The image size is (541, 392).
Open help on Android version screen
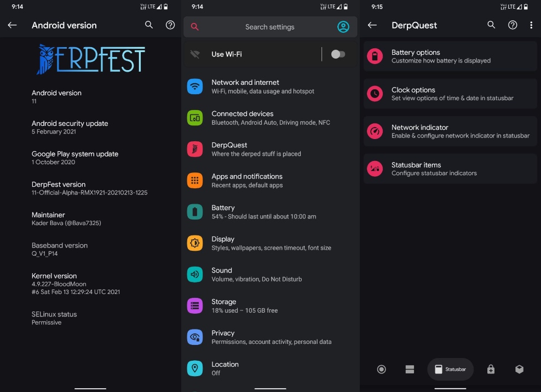(170, 25)
